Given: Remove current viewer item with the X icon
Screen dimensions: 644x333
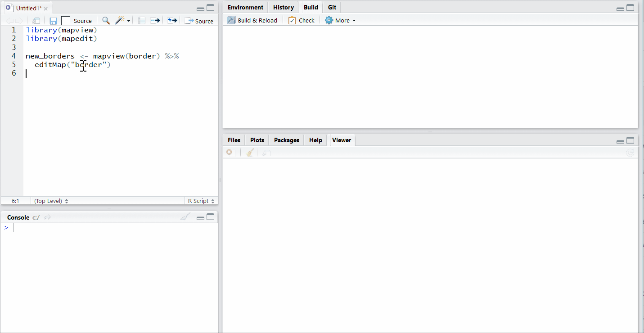Looking at the screenshot, I should pos(229,152).
